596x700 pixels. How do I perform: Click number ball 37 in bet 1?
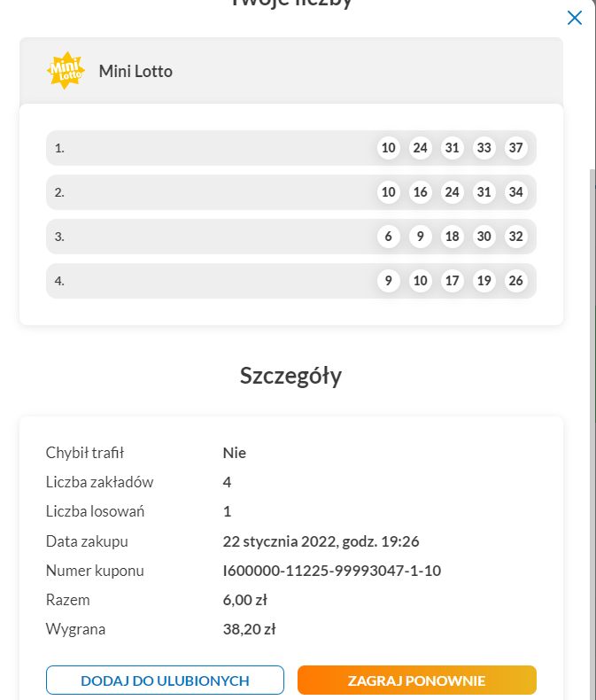point(516,148)
